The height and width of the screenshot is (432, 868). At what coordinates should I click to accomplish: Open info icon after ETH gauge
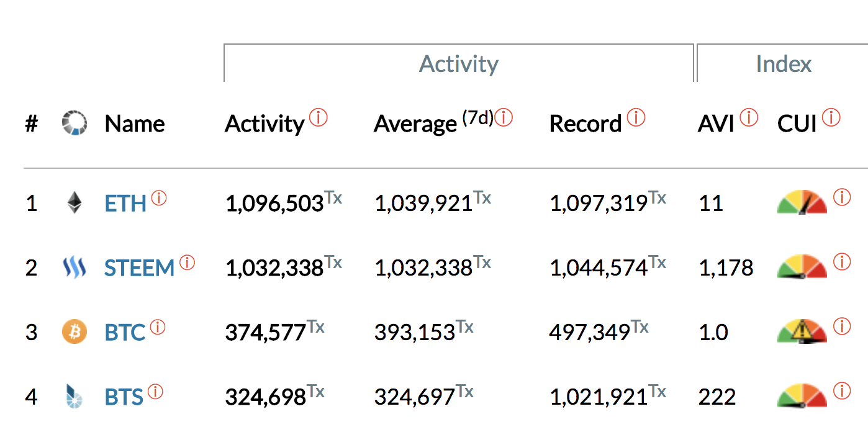click(x=841, y=197)
